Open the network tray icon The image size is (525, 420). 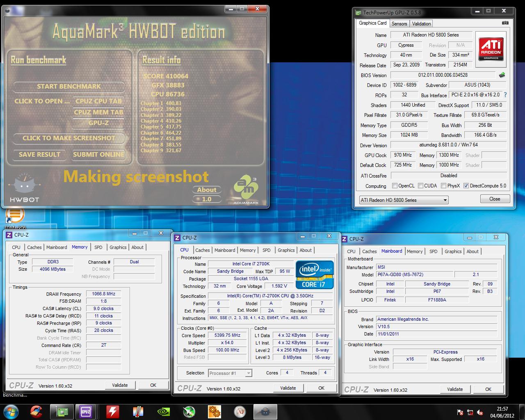[470, 412]
